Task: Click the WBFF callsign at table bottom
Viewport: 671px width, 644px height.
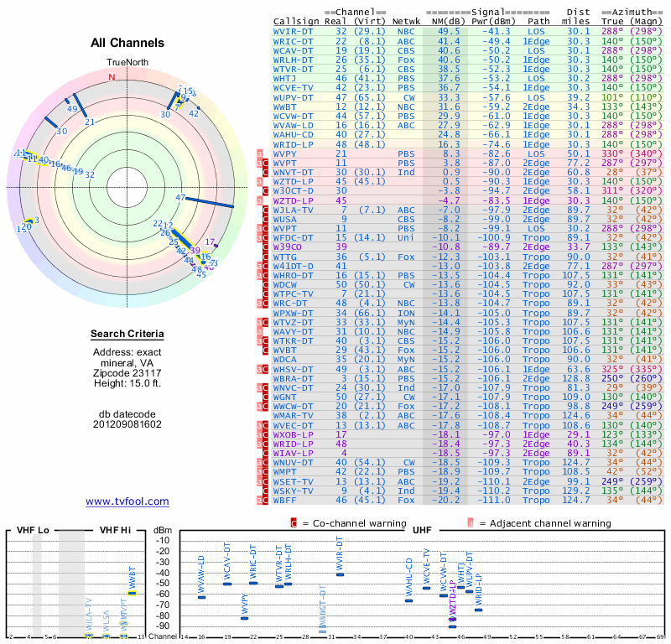Action: (x=285, y=500)
